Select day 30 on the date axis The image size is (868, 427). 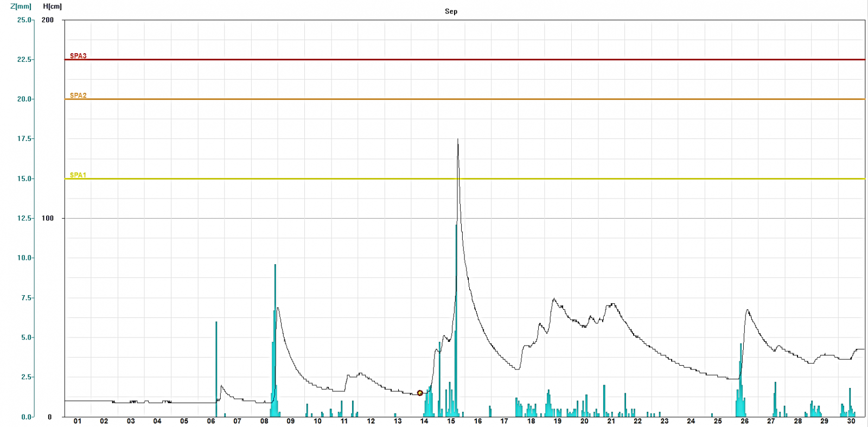(851, 421)
